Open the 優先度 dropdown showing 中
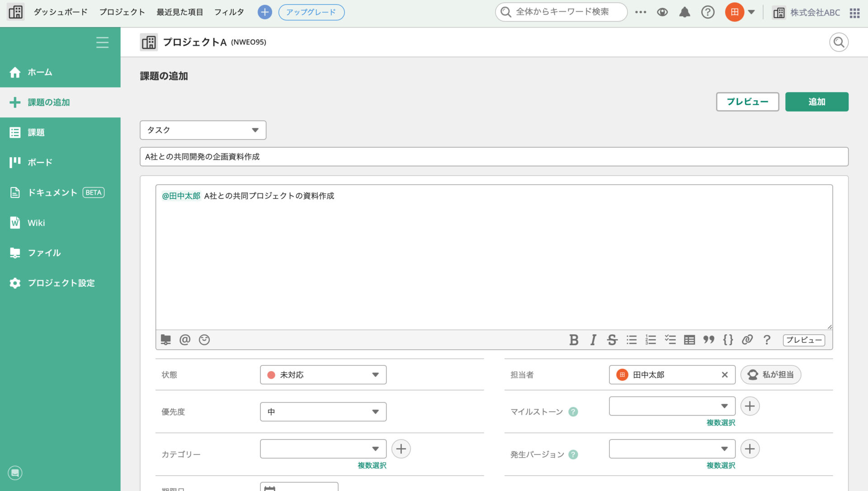The height and width of the screenshot is (491, 868). [x=323, y=412]
